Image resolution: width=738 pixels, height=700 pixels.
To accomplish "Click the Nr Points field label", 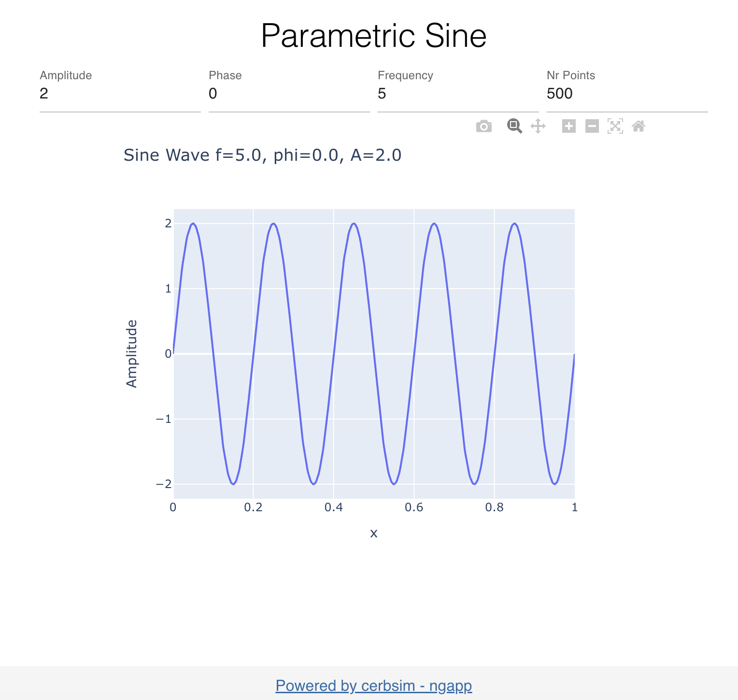I will (570, 75).
